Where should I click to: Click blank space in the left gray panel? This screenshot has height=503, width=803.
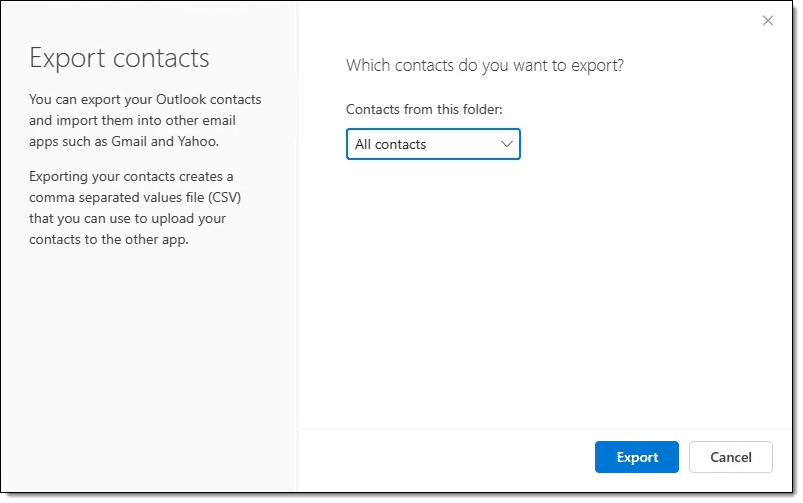coord(150,370)
